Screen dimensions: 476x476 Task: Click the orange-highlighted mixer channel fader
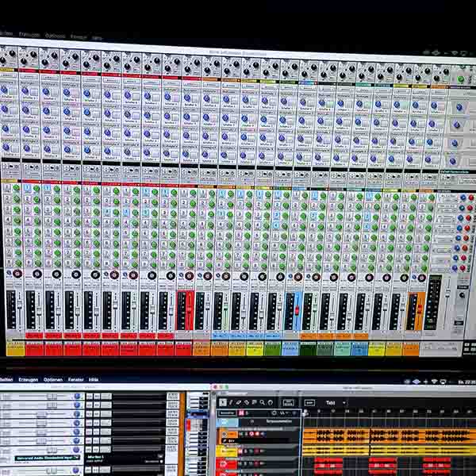click(x=420, y=311)
